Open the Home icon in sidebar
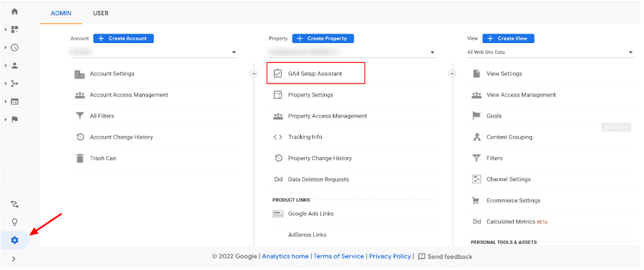The image size is (644, 270). click(14, 12)
